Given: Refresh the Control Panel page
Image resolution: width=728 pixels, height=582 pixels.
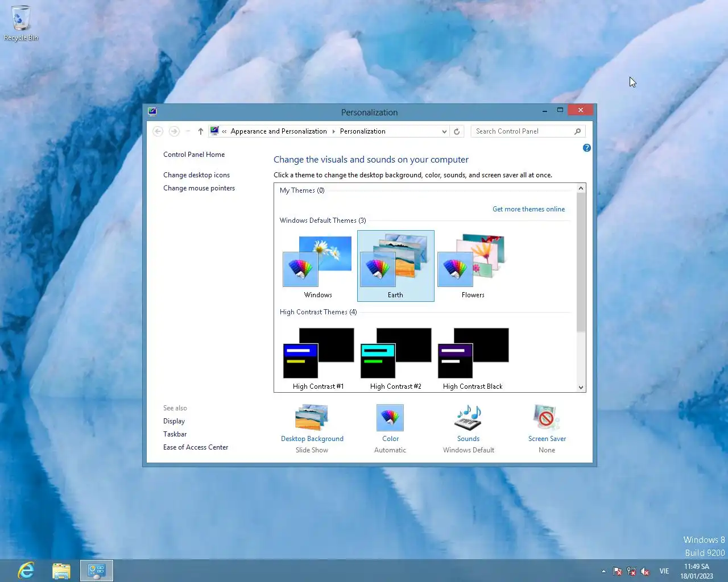Looking at the screenshot, I should 457,131.
